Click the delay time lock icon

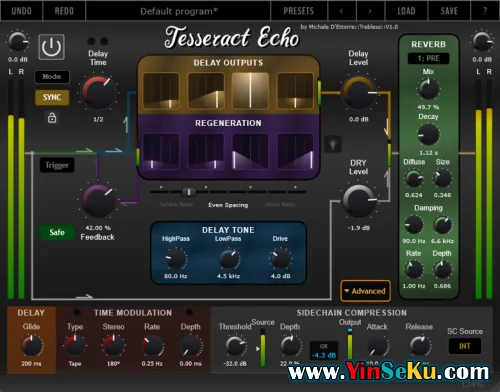tap(52, 118)
